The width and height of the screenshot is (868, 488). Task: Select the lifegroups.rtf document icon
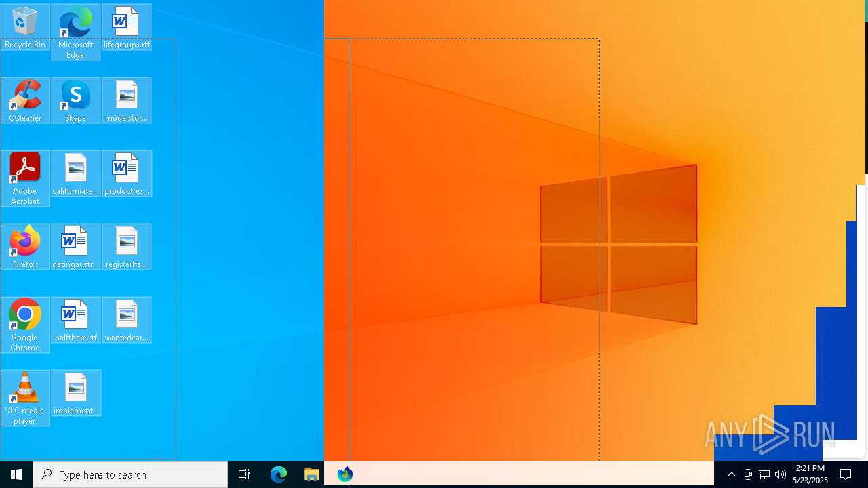(127, 27)
